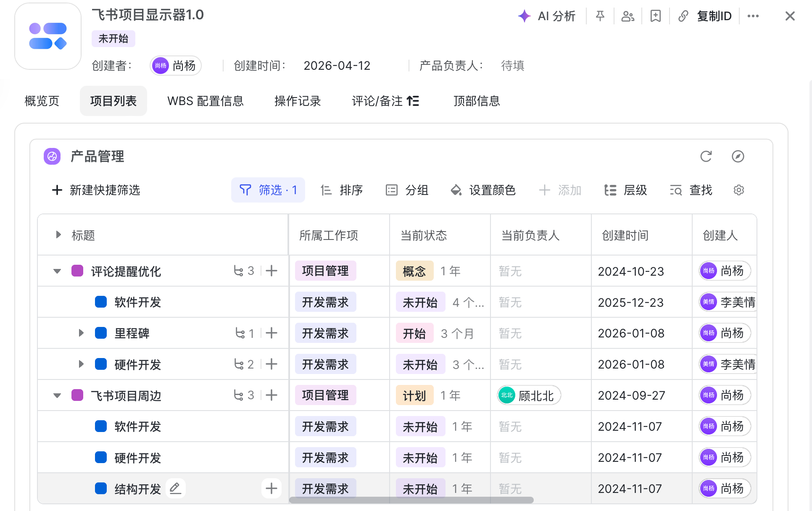Collapse the 评论提醒优化 row
The height and width of the screenshot is (511, 812).
point(57,271)
